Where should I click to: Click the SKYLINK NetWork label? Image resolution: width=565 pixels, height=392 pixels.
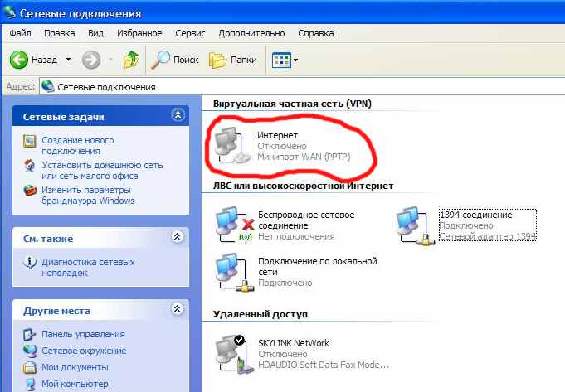coord(294,343)
